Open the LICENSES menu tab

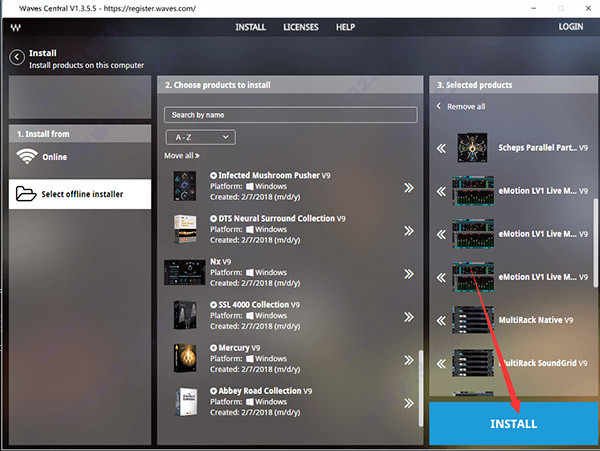click(x=301, y=27)
